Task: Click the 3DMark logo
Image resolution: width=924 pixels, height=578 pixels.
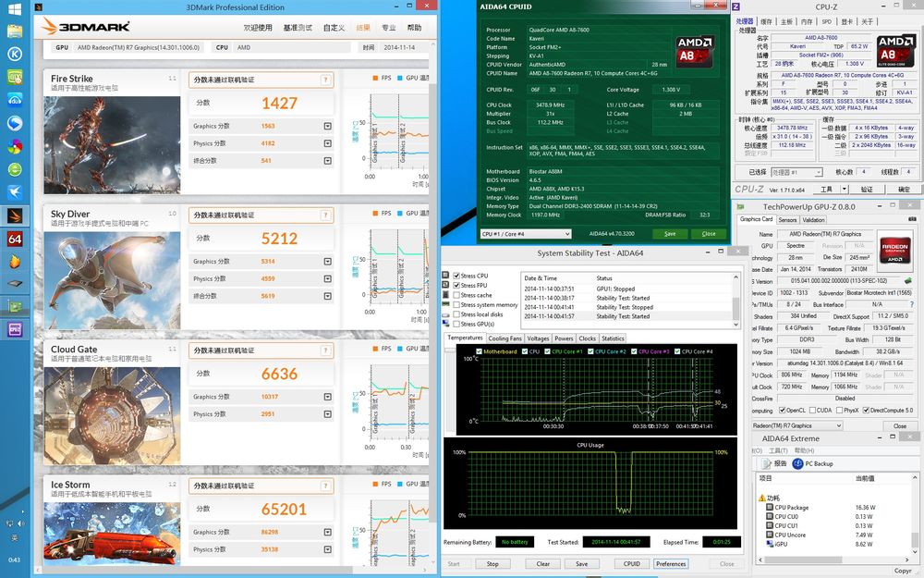Action: [x=85, y=27]
